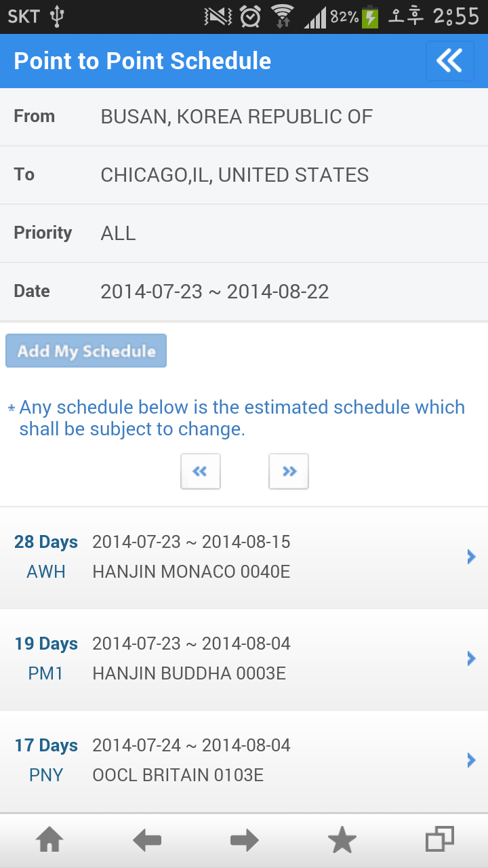Expand the OOCL BRITAIN 0103E schedule arrow
488x868 pixels.
(472, 760)
